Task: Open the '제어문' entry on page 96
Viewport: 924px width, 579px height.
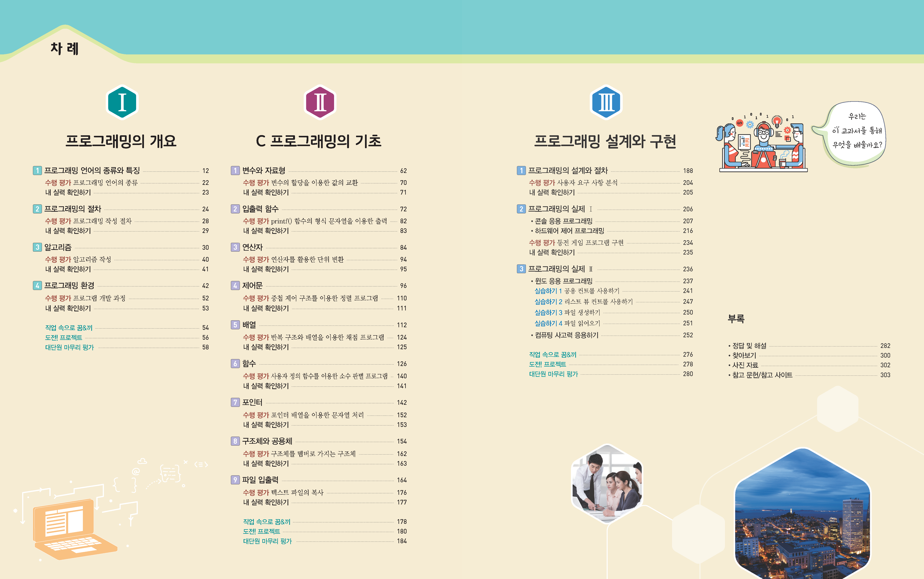Action: [x=252, y=285]
